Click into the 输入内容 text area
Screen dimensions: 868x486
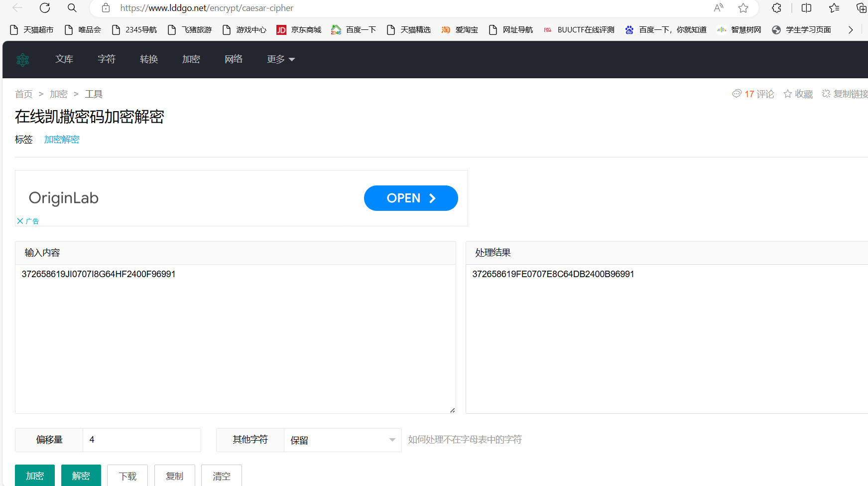[236, 339]
